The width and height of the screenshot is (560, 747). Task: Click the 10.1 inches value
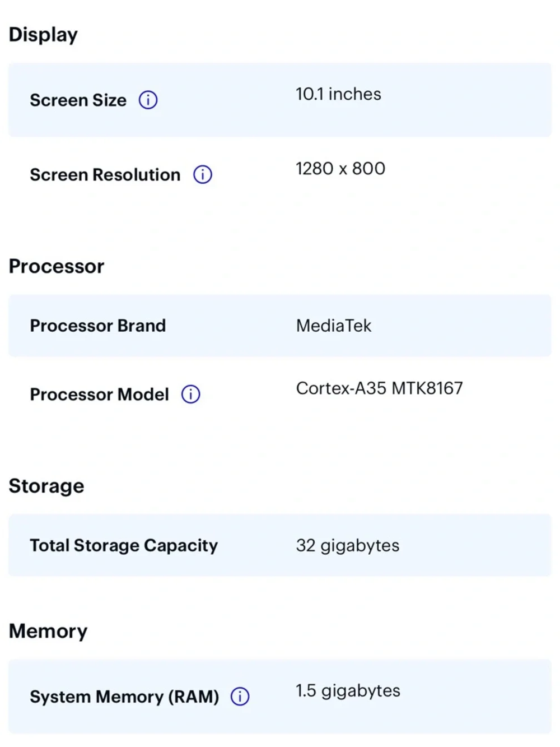338,94
